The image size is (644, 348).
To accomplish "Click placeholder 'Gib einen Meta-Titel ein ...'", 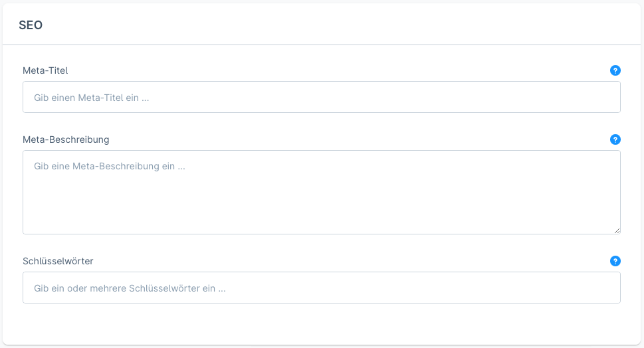I will click(91, 98).
